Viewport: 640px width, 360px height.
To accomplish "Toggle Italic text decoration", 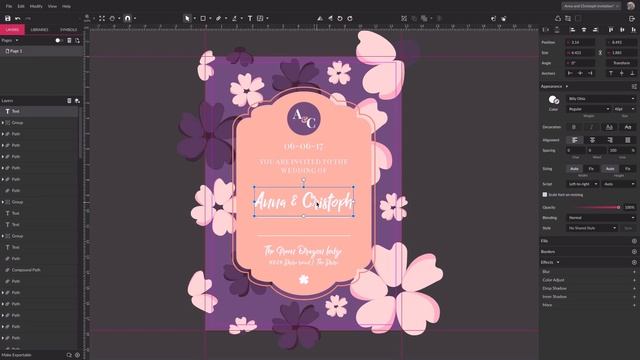I will click(591, 127).
